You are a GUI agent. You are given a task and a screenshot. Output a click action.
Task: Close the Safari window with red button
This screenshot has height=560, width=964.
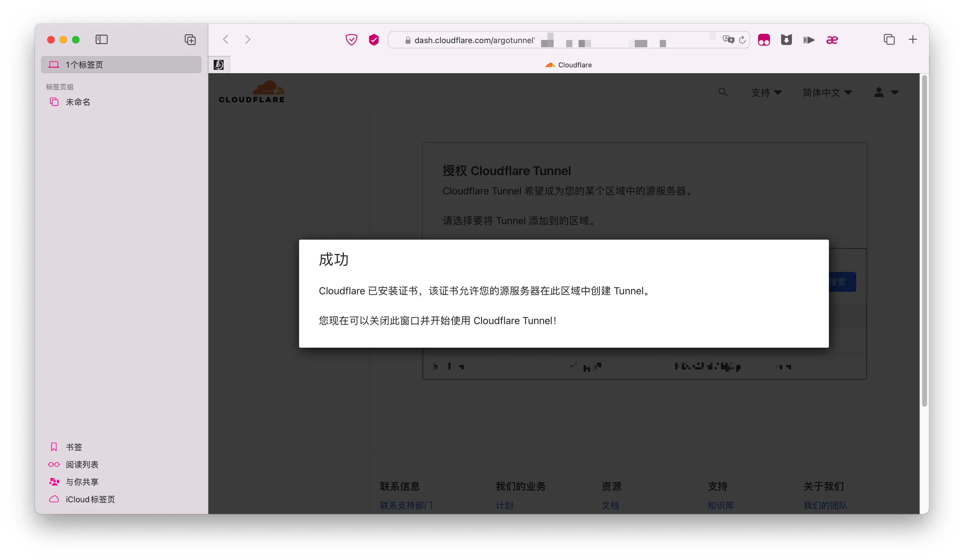click(x=51, y=39)
